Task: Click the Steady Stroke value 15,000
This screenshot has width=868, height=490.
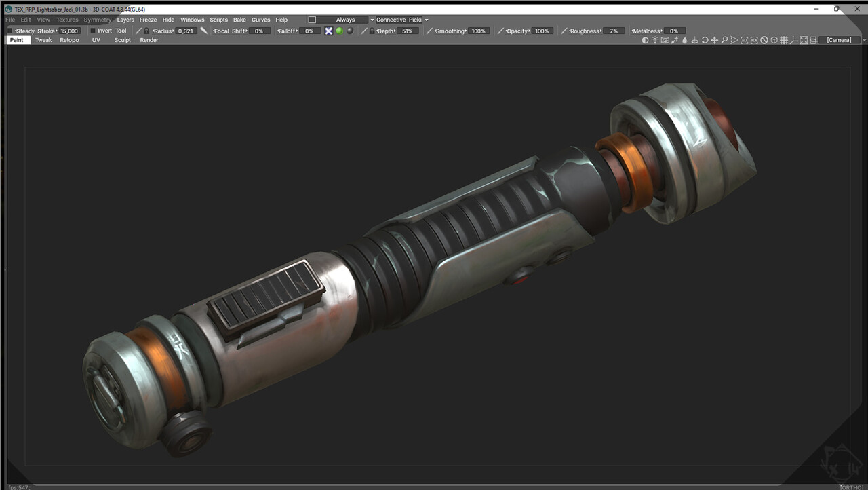Action: (x=69, y=31)
